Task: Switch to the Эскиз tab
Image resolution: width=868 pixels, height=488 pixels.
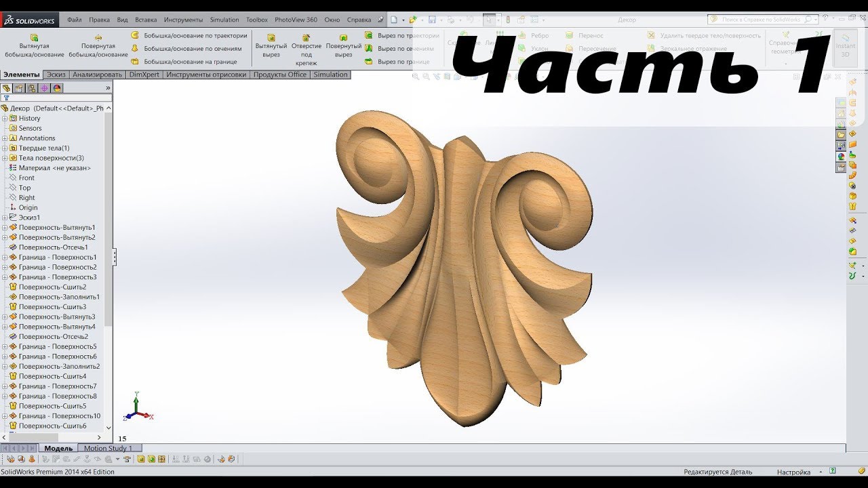Action: pyautogui.click(x=56, y=75)
